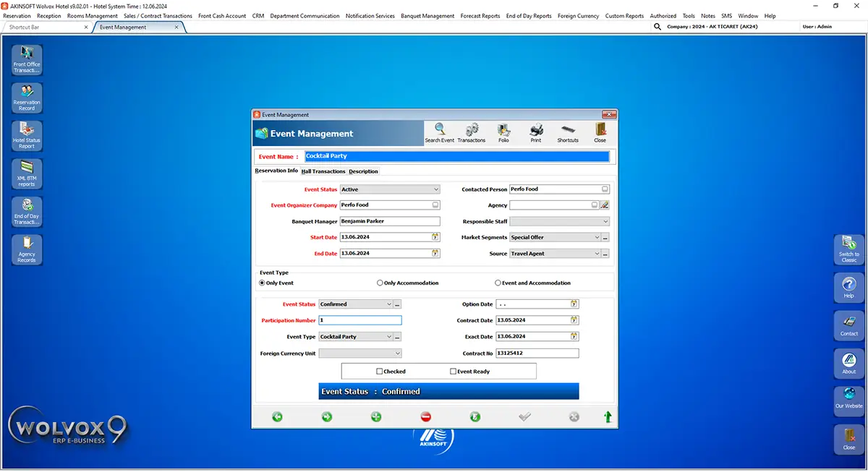Image resolution: width=868 pixels, height=472 pixels.
Task: Expand Source Travel Agent dropdown
Action: click(x=597, y=254)
